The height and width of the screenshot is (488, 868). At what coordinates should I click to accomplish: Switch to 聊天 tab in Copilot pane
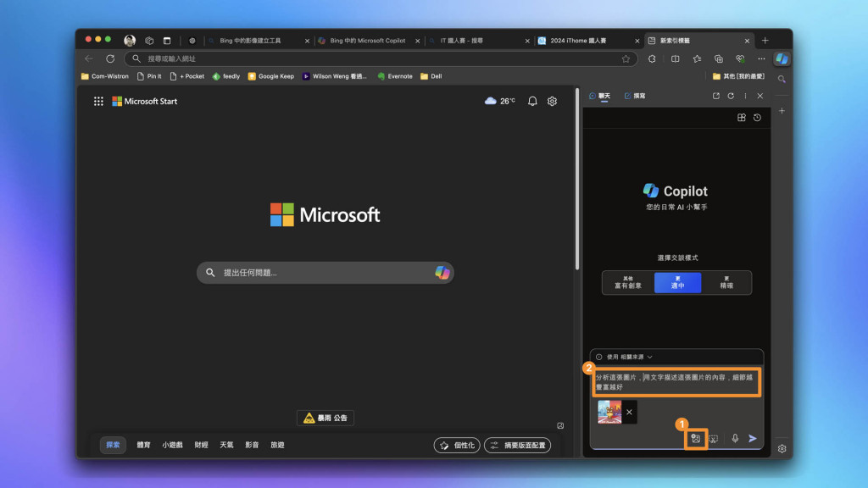(599, 96)
